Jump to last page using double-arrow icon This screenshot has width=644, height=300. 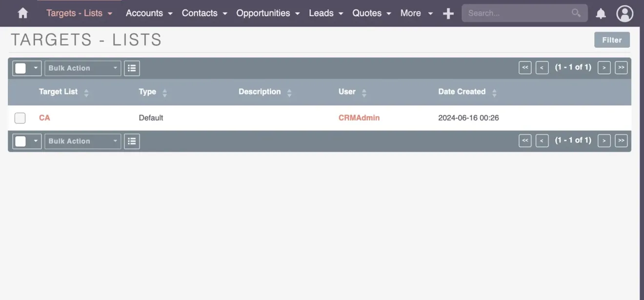621,67
